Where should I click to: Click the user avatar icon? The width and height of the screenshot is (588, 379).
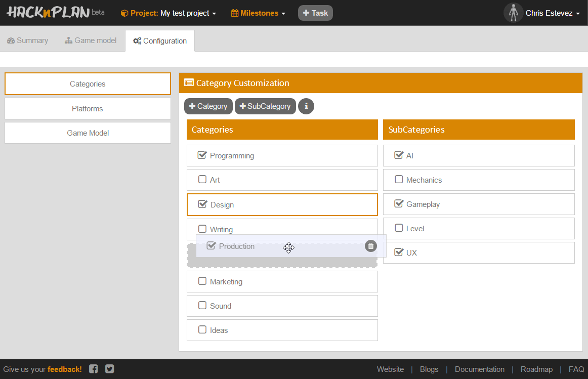(x=513, y=13)
